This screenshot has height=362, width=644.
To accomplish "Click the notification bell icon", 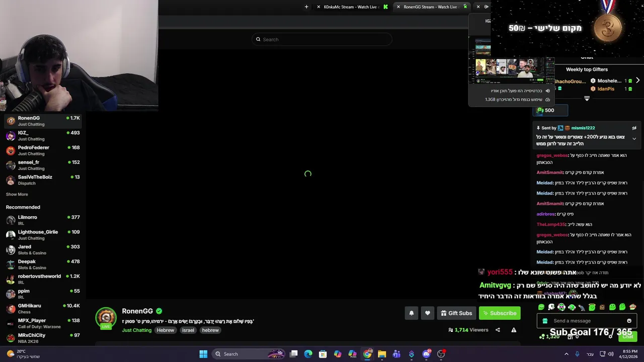I will coord(411,313).
